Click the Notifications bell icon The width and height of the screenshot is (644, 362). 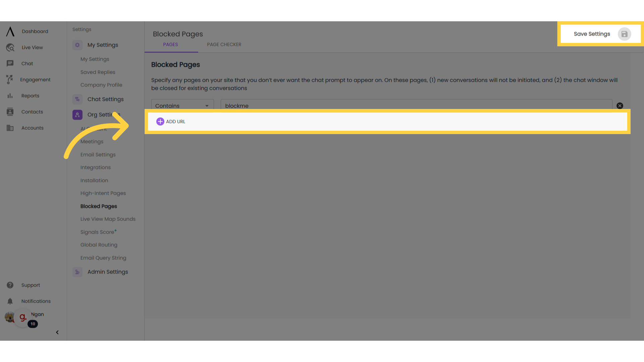pyautogui.click(x=10, y=301)
